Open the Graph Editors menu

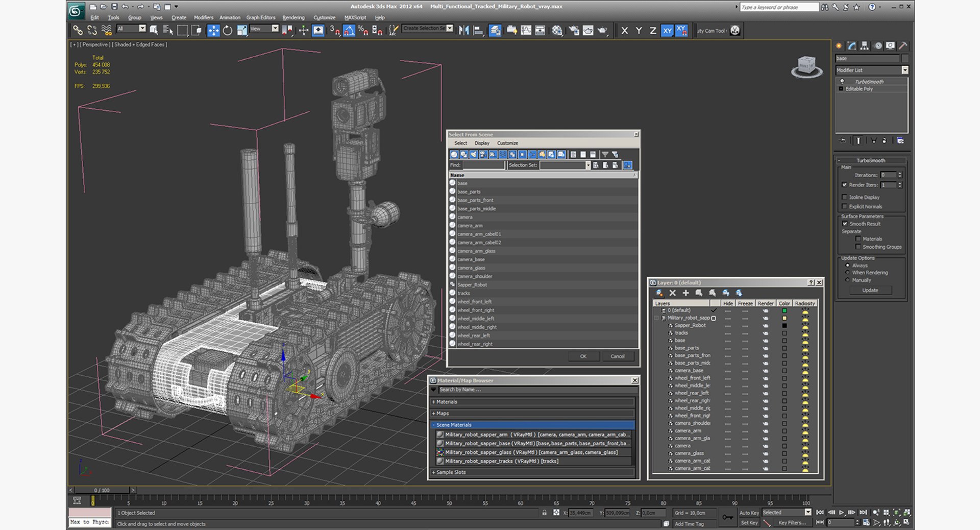click(x=261, y=17)
